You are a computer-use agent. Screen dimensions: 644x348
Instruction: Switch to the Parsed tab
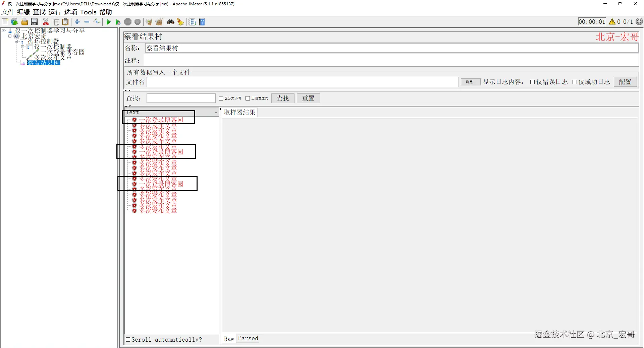pyautogui.click(x=248, y=339)
